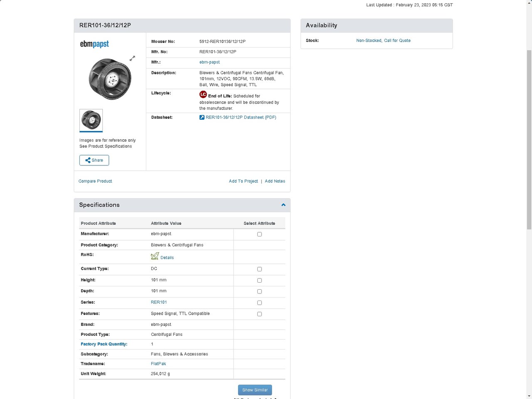
Task: Click the large fan product image
Action: [x=110, y=79]
